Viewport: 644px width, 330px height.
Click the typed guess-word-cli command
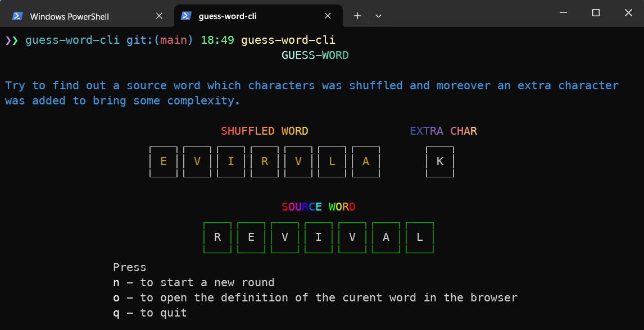pyautogui.click(x=288, y=40)
